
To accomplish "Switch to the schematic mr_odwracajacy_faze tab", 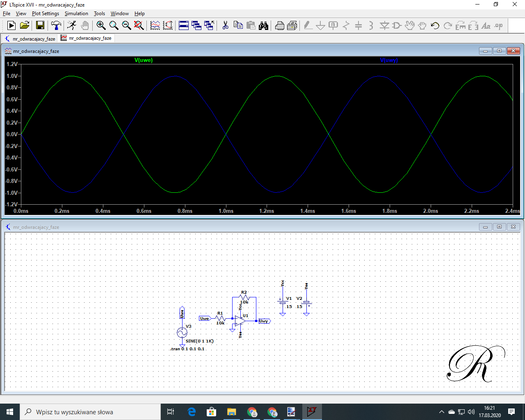I will 30,39.
